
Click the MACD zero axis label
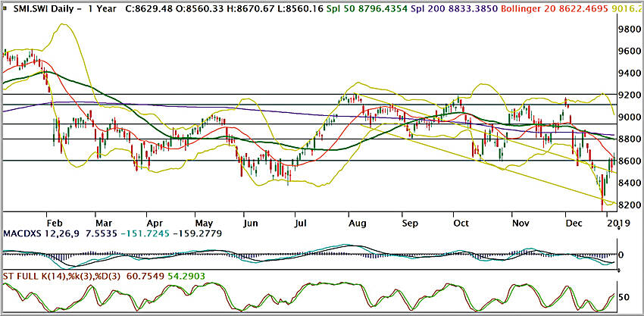click(622, 255)
